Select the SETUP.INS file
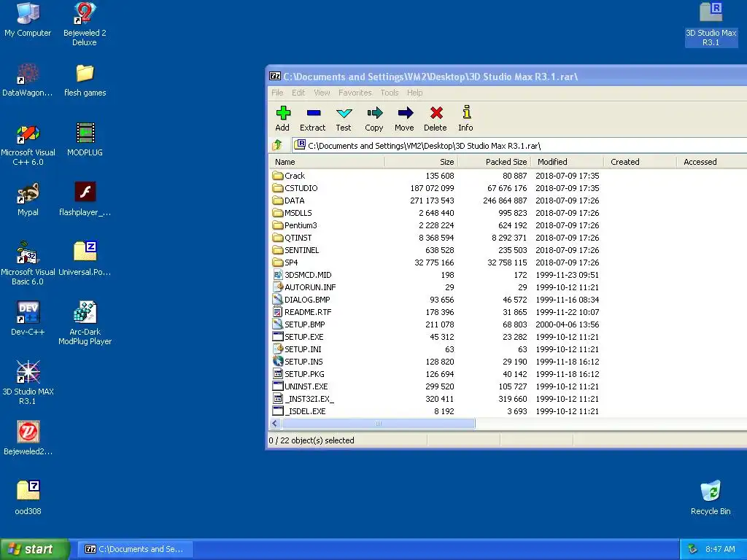This screenshot has width=747, height=560. tap(298, 362)
